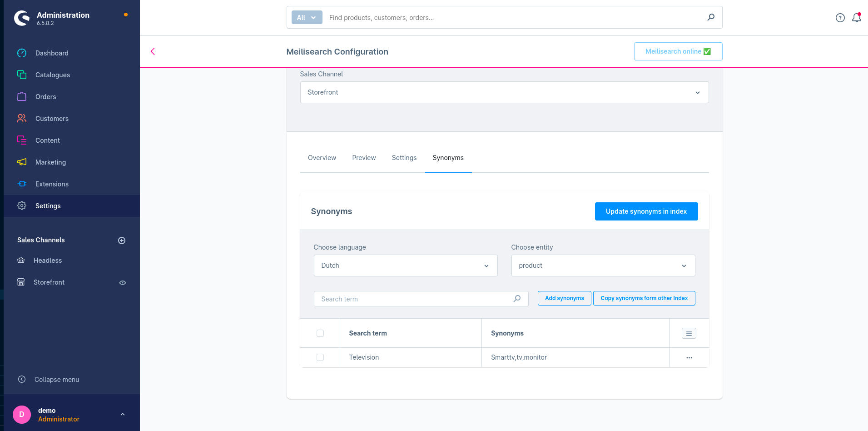This screenshot has height=431, width=868.
Task: Click the Meilisearch online status button
Action: click(678, 51)
